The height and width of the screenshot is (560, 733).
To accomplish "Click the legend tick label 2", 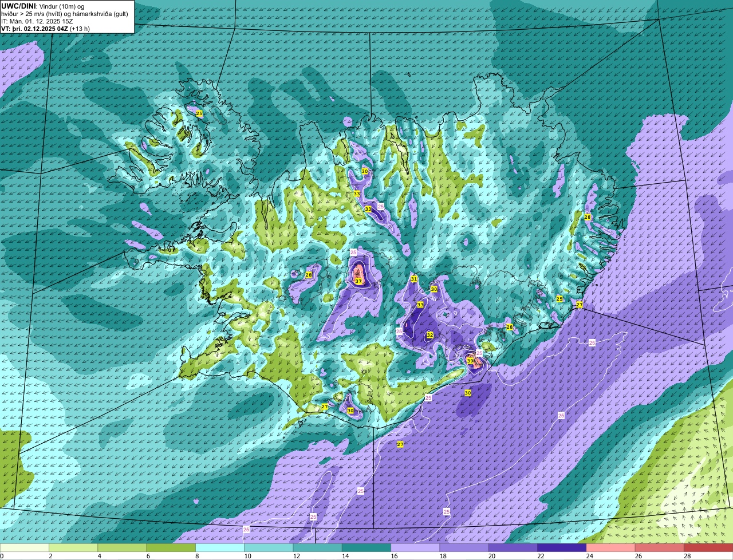I will tap(50, 556).
